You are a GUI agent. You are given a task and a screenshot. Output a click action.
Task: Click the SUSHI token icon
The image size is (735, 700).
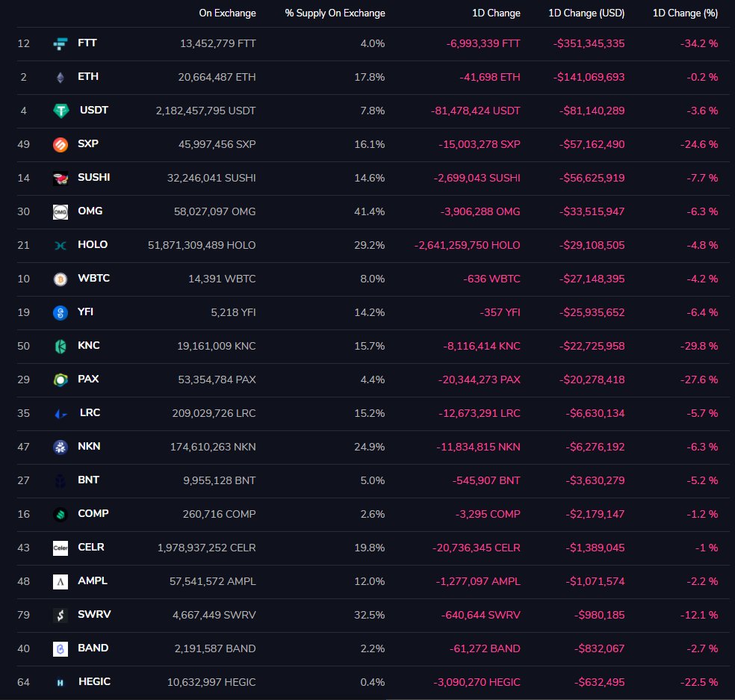tap(61, 178)
